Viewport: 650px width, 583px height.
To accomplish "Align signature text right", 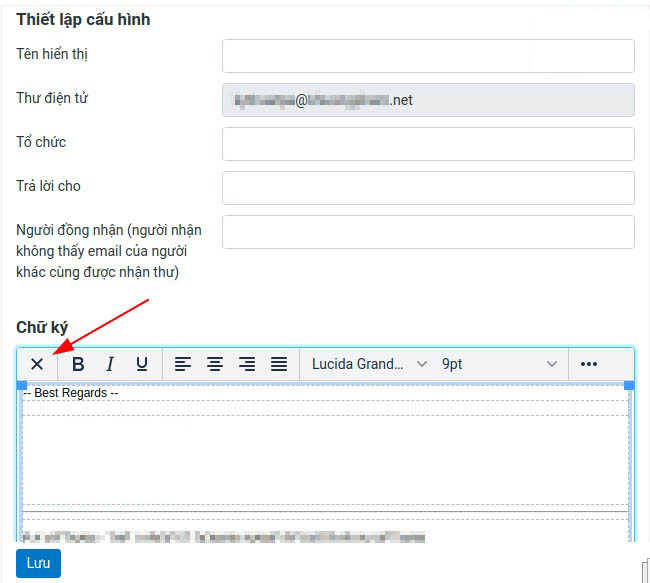I will tap(247, 364).
